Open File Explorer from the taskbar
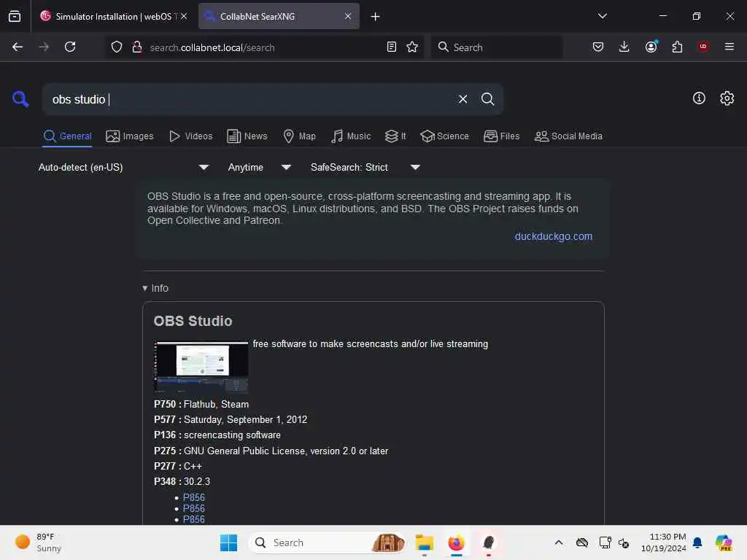This screenshot has height=560, width=747. point(424,542)
